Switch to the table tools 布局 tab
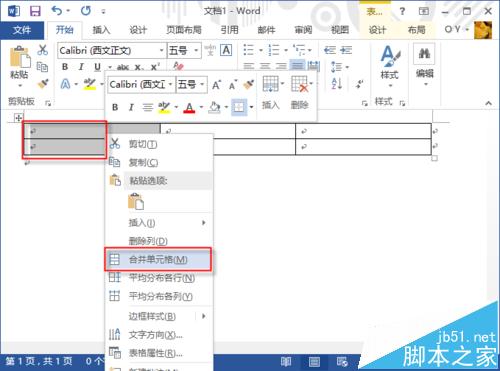The image size is (500, 371). (416, 30)
